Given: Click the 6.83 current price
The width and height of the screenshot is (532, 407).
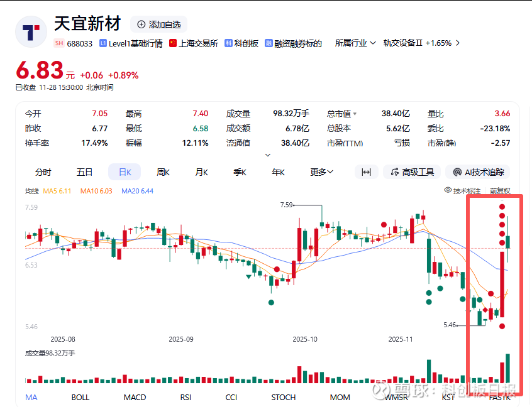Looking at the screenshot, I should (40, 70).
